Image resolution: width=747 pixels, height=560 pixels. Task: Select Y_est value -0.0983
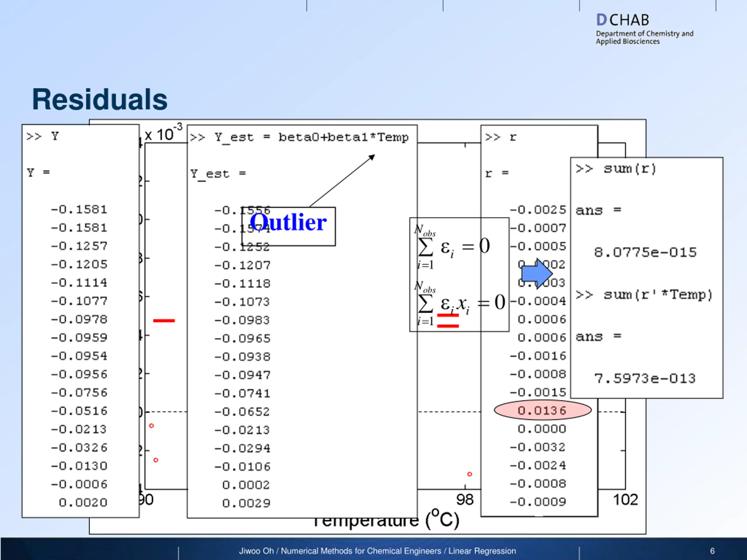pos(242,320)
